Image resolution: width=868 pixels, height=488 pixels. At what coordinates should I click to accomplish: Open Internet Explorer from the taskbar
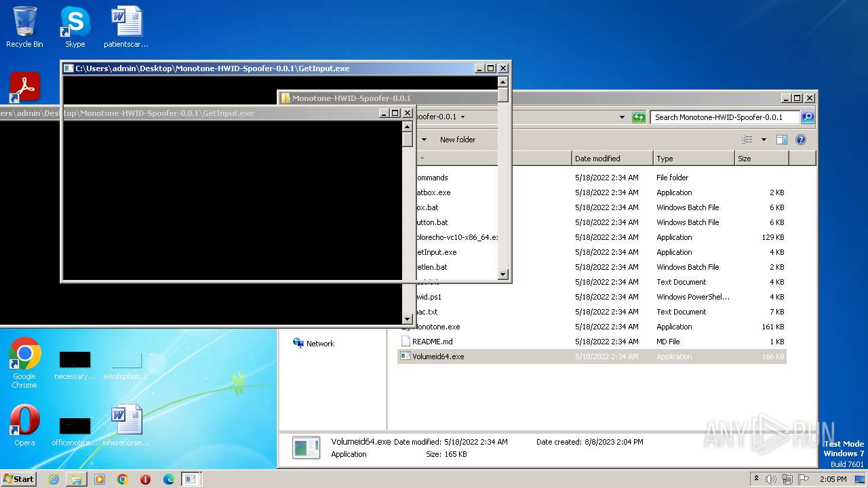pos(54,479)
